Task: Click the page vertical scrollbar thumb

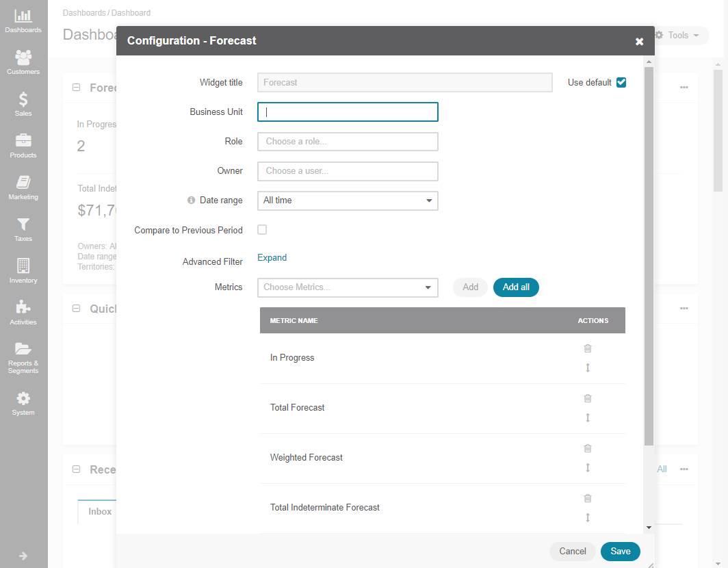Action: coord(718,130)
